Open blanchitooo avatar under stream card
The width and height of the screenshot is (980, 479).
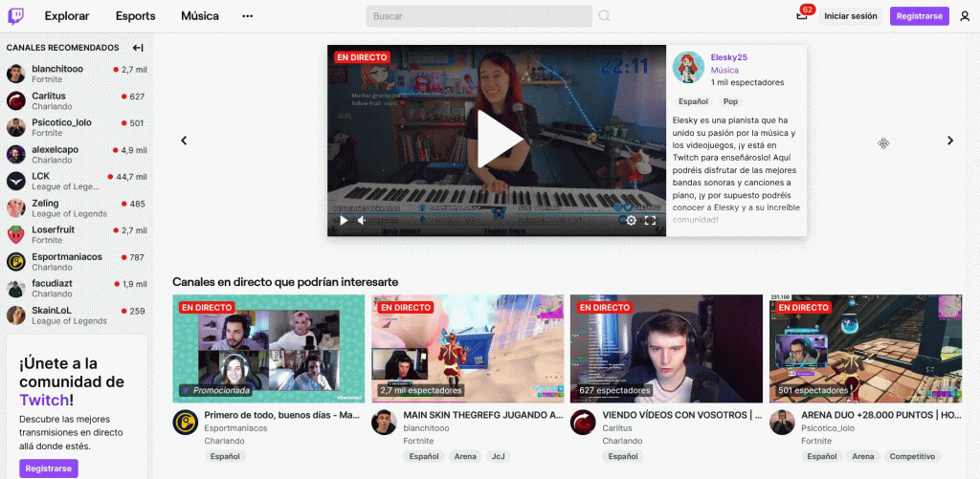tap(384, 423)
